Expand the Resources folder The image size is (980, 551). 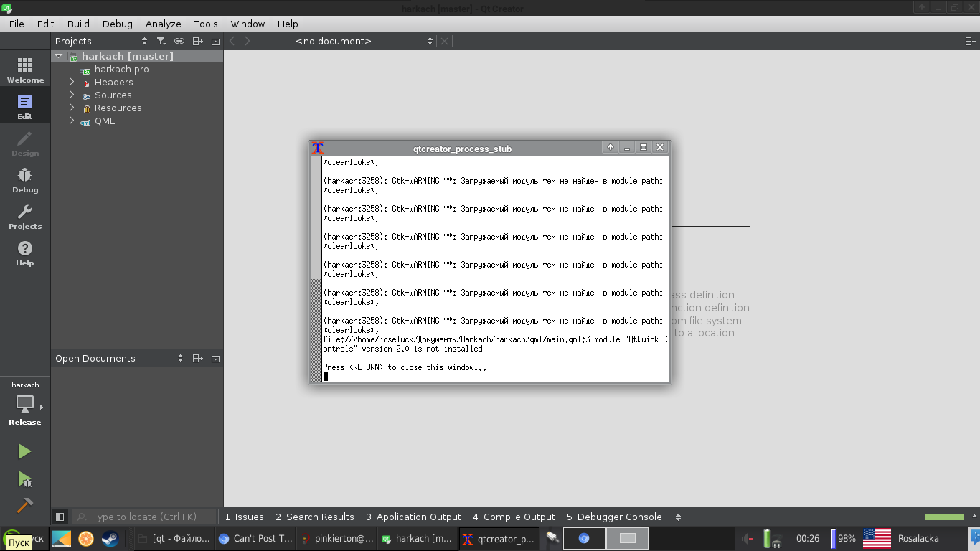[72, 108]
